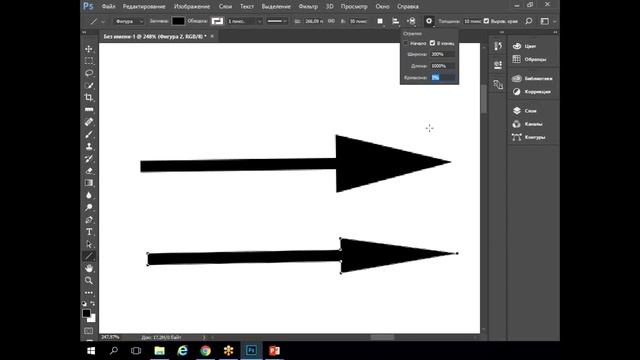Open the Properties panel icon
Image resolution: width=640 pixels, height=360 pixels.
click(x=498, y=65)
